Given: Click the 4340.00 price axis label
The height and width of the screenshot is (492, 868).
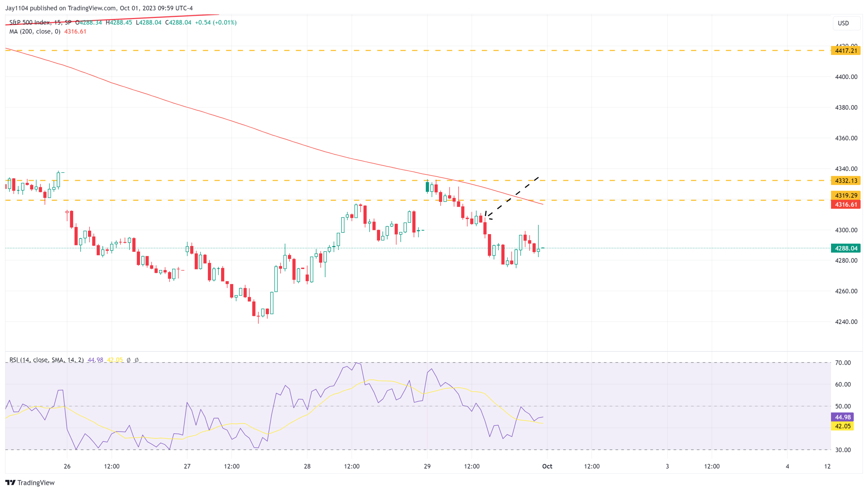Looking at the screenshot, I should coord(846,169).
